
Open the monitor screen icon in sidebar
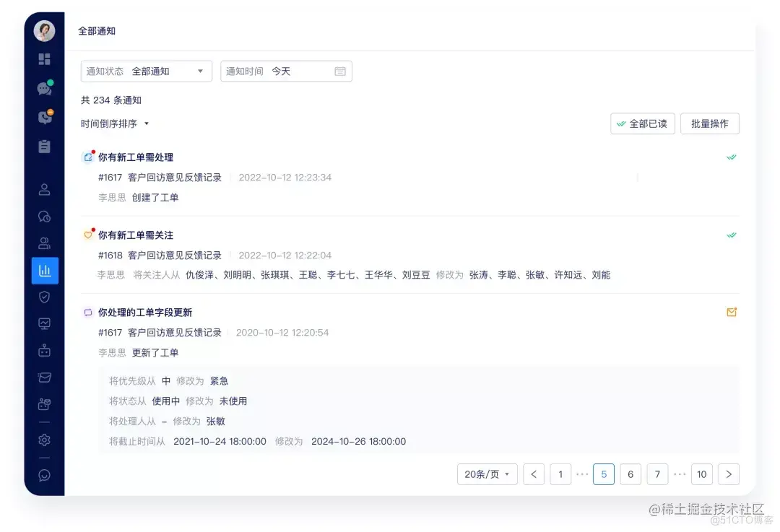tap(44, 324)
